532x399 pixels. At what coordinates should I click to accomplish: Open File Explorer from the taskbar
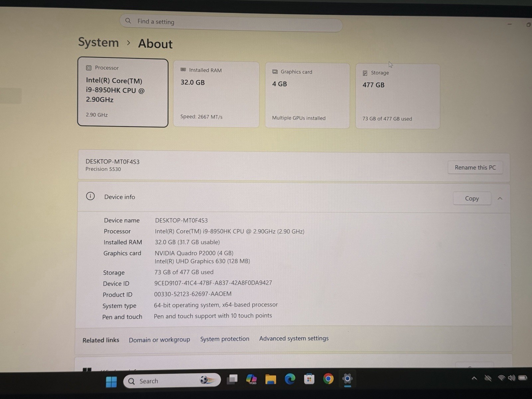271,379
